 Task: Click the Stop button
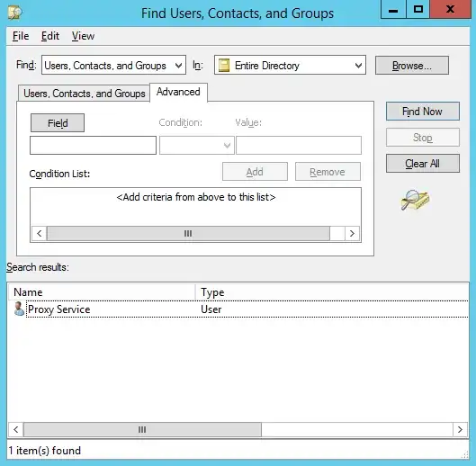(423, 138)
